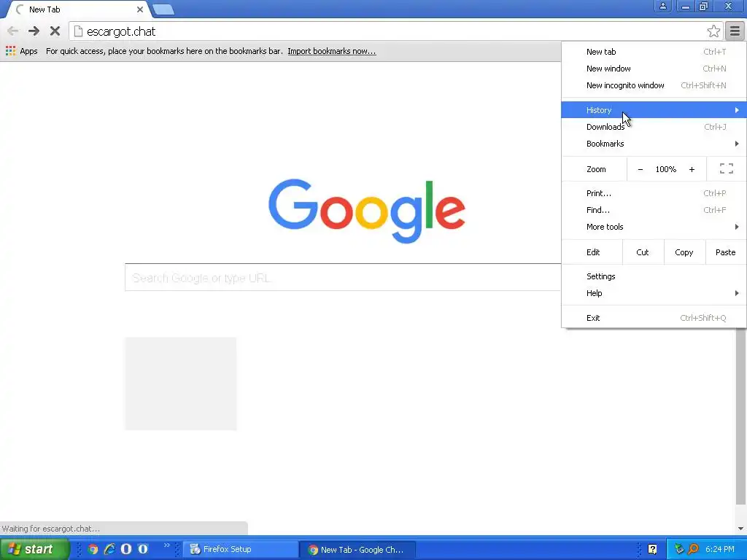Open Downloads from the Chrome menu
This screenshot has height=560, width=747.
[x=654, y=127]
